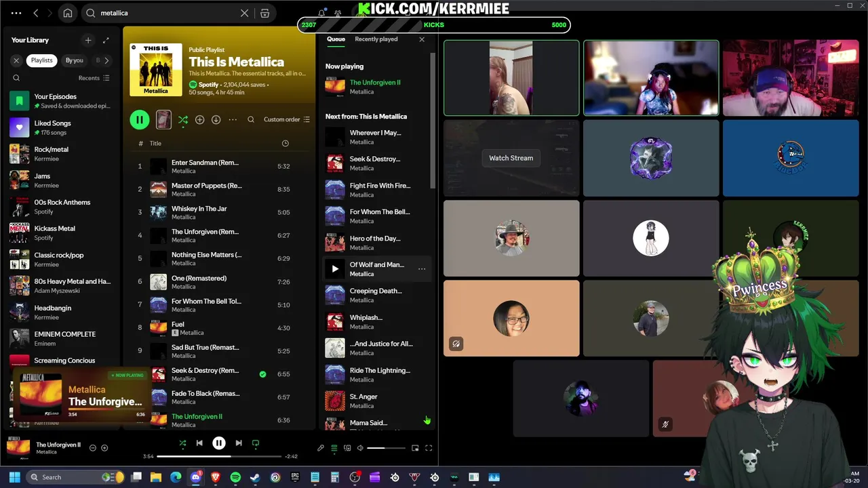Open the Rock/metal playlist
The image size is (868, 488).
61,154
